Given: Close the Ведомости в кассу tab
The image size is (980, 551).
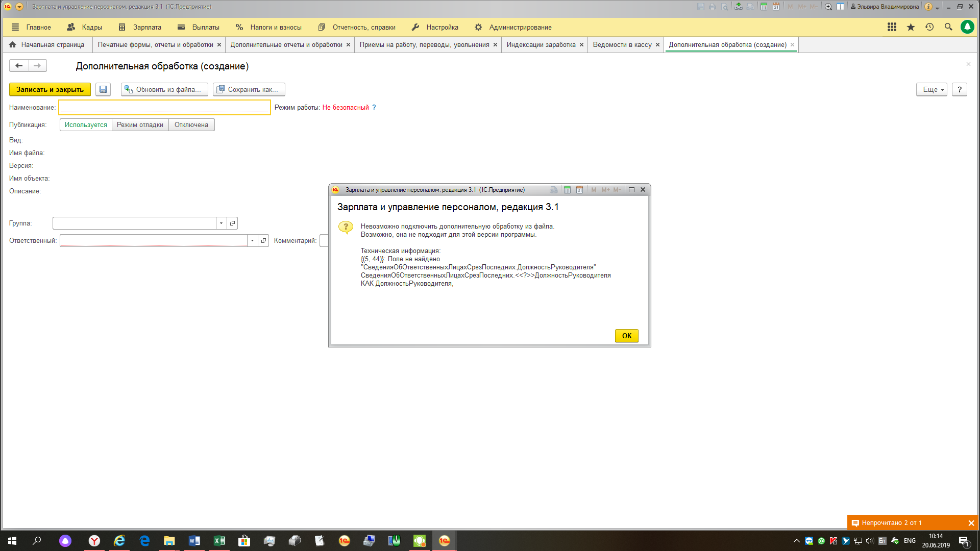Looking at the screenshot, I should (x=657, y=45).
